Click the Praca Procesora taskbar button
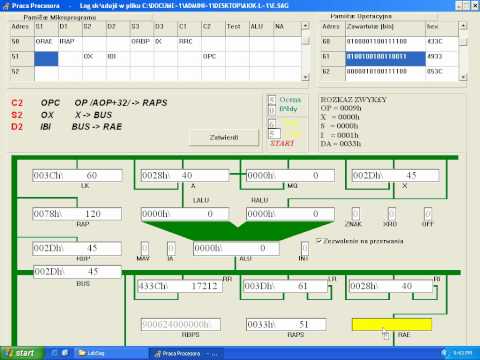This screenshot has height=360, width=480. [186, 353]
